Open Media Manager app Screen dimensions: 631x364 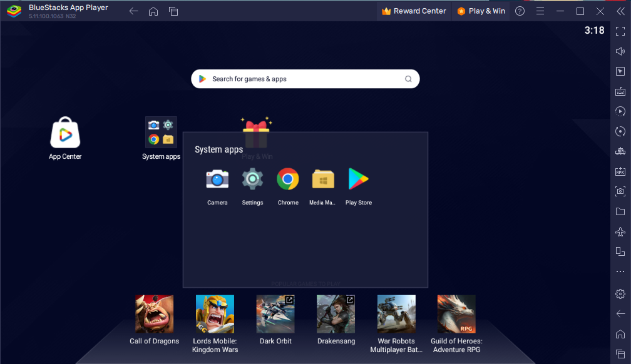[323, 179]
